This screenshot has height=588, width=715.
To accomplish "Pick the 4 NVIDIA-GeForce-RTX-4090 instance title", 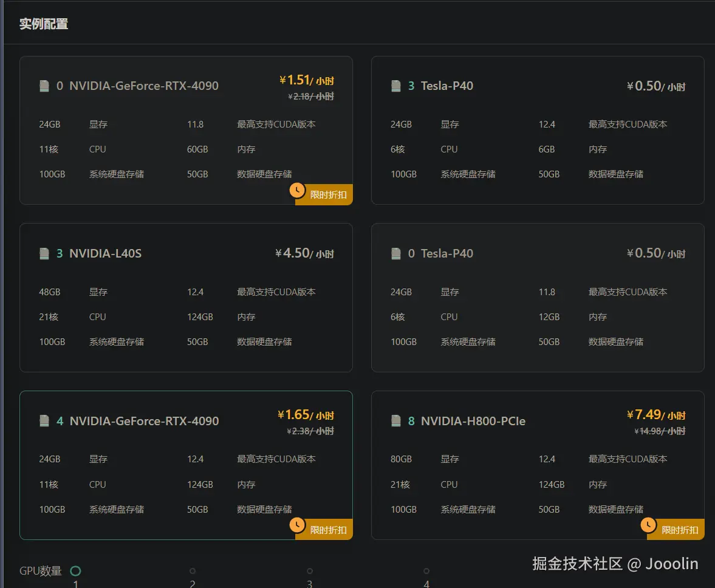I will 137,421.
